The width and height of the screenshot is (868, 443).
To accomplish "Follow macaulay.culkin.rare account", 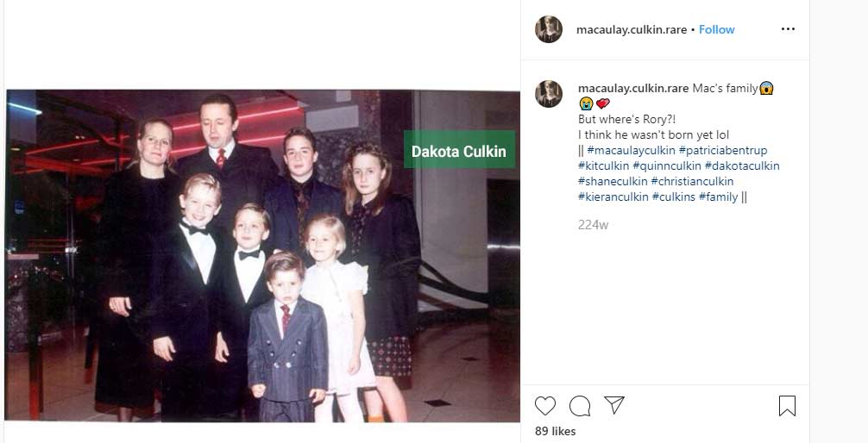I will (716, 30).
